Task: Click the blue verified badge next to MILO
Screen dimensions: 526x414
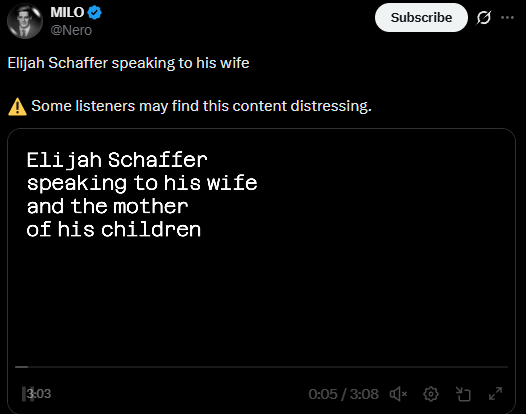Action: click(95, 13)
